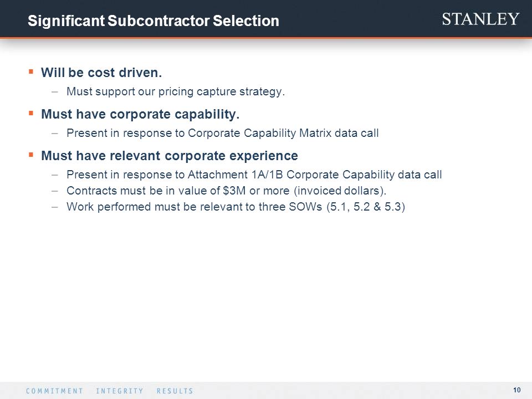Screen dimensions: 532x399
Task: Click the heading Must have corporate capability
Action: pyautogui.click(x=140, y=114)
